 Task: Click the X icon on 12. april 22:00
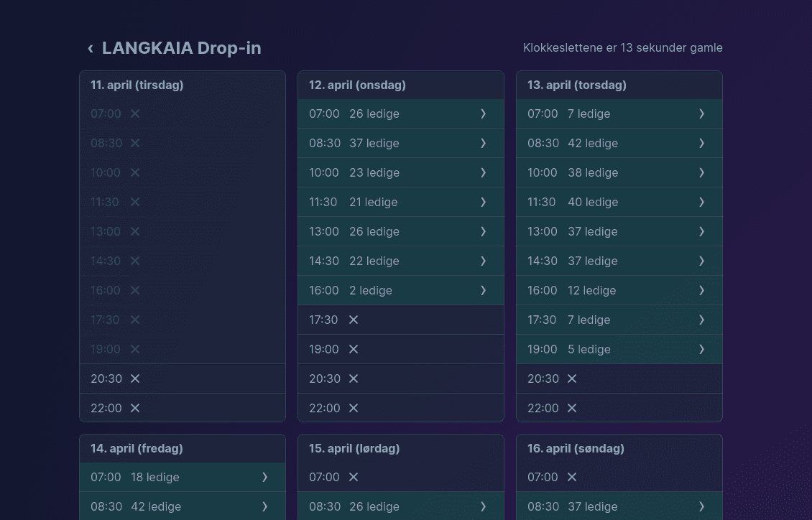coord(354,409)
